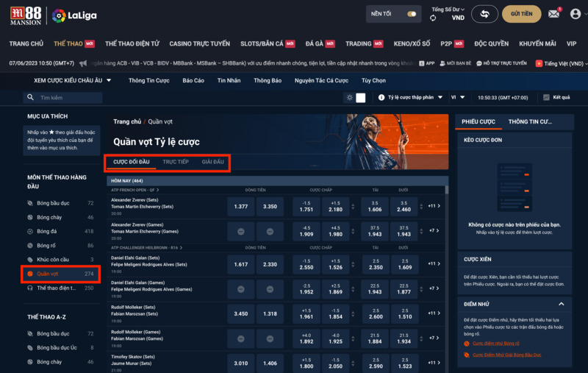Click the Thể thao điện tử headset icon
The width and height of the screenshot is (588, 373).
tap(30, 288)
